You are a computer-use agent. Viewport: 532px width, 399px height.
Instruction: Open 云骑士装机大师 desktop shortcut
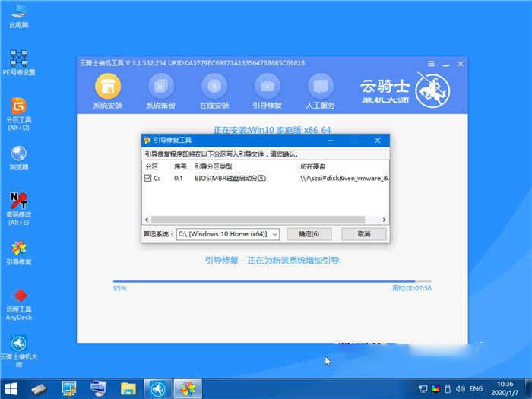click(x=19, y=351)
